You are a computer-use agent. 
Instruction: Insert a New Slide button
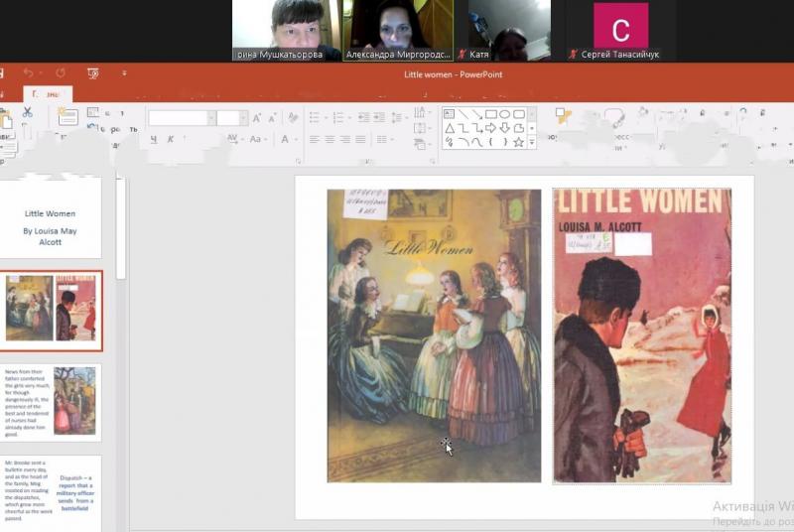[x=66, y=116]
